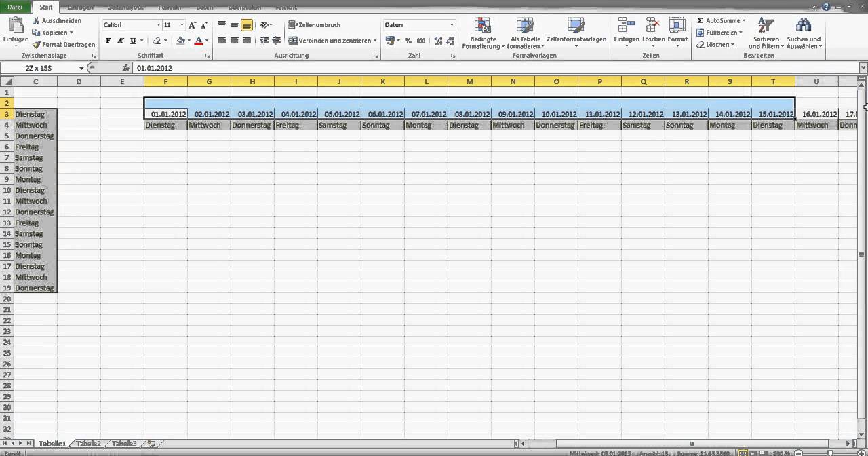Open Löschen eraser menu in Bearbeiten
Image resolution: width=868 pixels, height=456 pixels.
[x=715, y=45]
